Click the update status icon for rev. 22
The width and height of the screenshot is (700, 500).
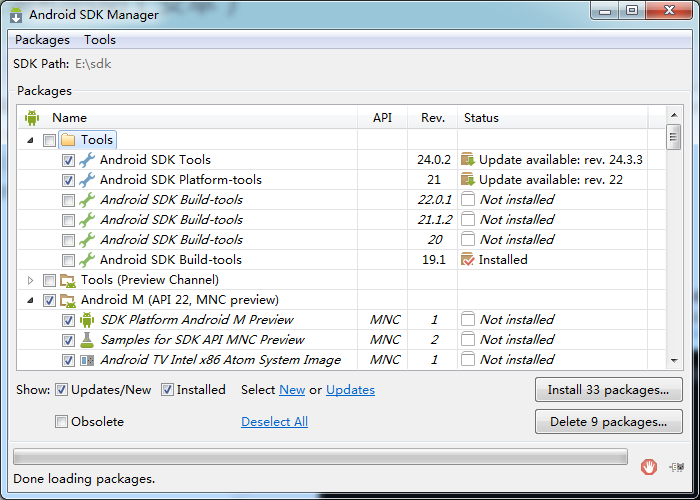tap(467, 179)
